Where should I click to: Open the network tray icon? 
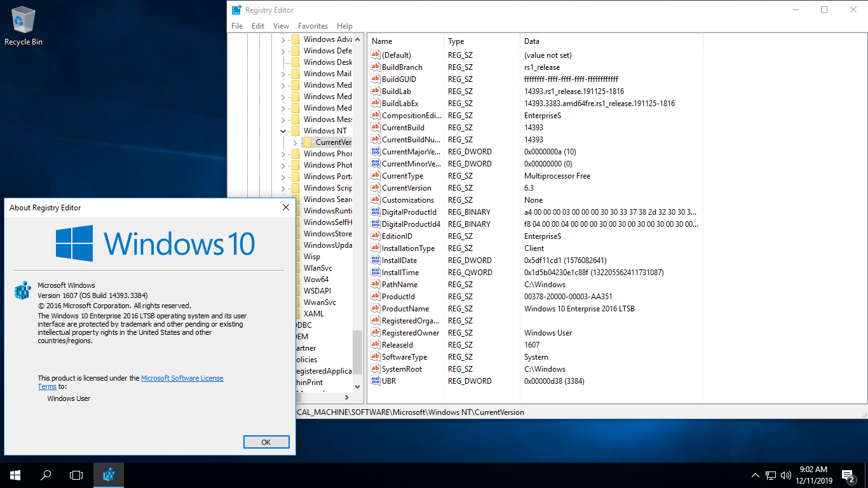click(771, 475)
